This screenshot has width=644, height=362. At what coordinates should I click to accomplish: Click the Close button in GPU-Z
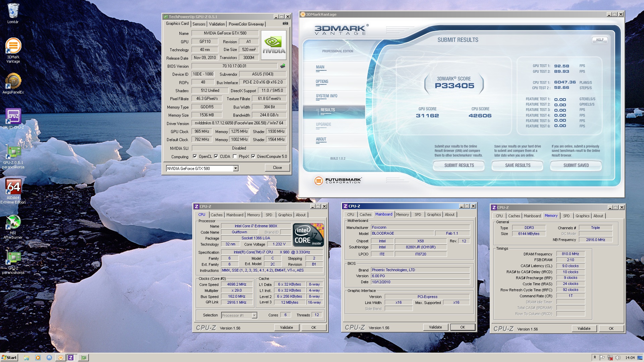pyautogui.click(x=277, y=168)
